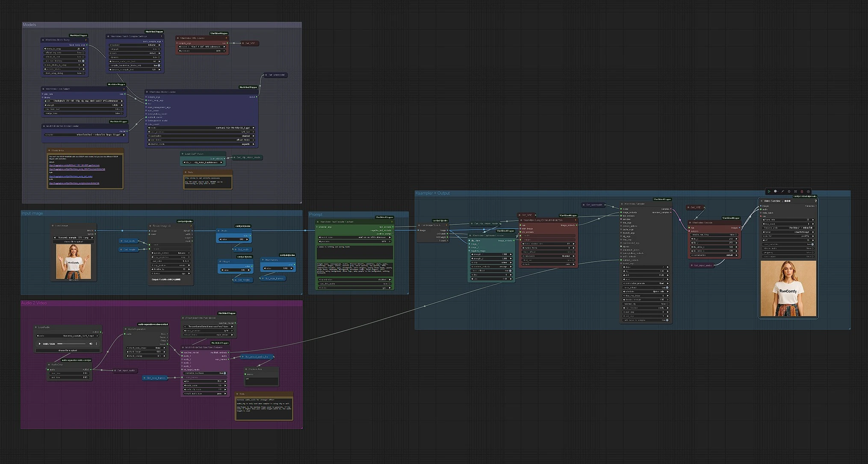Click the Get_max_frames node in Audio 2 Video
The height and width of the screenshot is (464, 868).
click(155, 378)
